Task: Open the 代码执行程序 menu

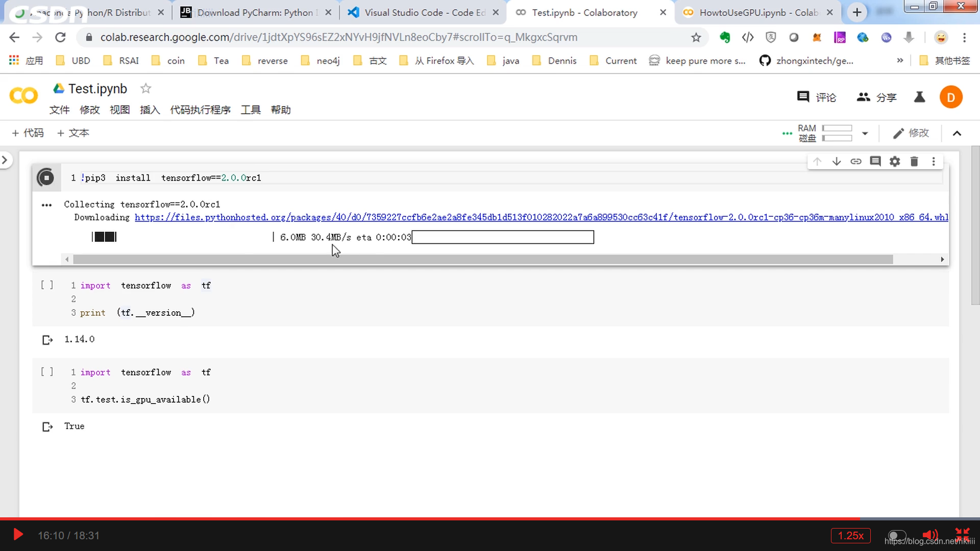Action: click(x=200, y=110)
